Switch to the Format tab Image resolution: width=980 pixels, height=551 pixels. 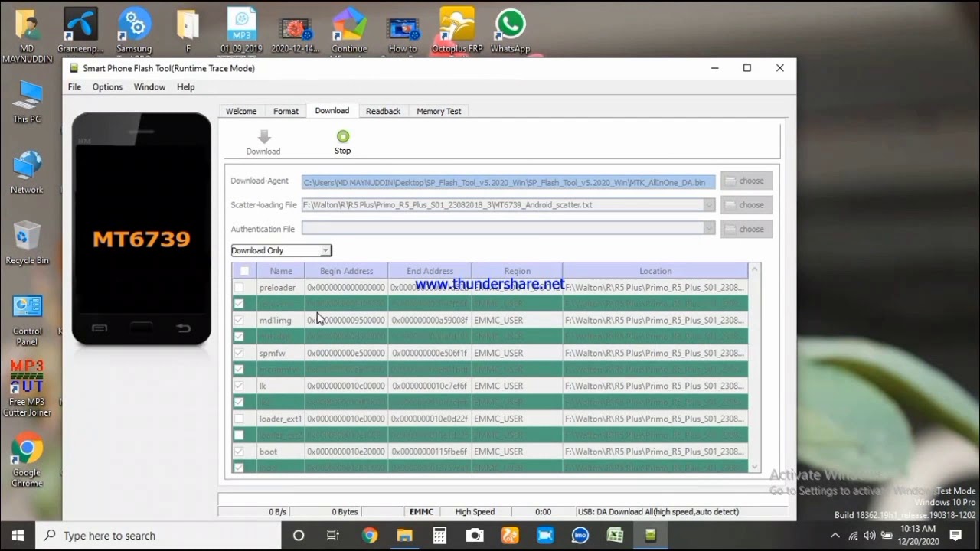[x=286, y=112]
